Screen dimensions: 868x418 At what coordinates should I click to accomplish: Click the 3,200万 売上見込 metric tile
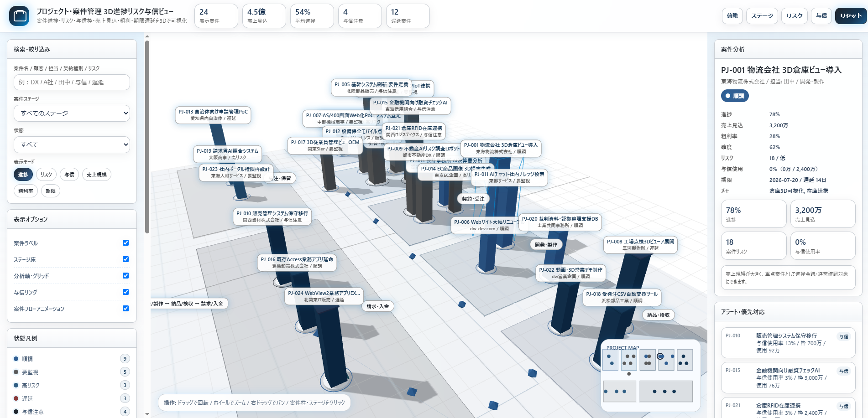823,214
